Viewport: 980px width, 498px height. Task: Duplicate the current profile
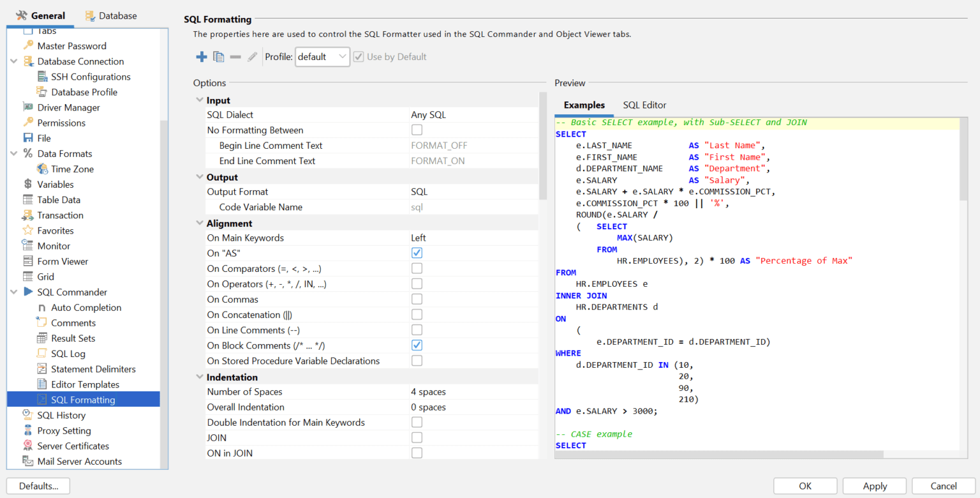coord(218,56)
